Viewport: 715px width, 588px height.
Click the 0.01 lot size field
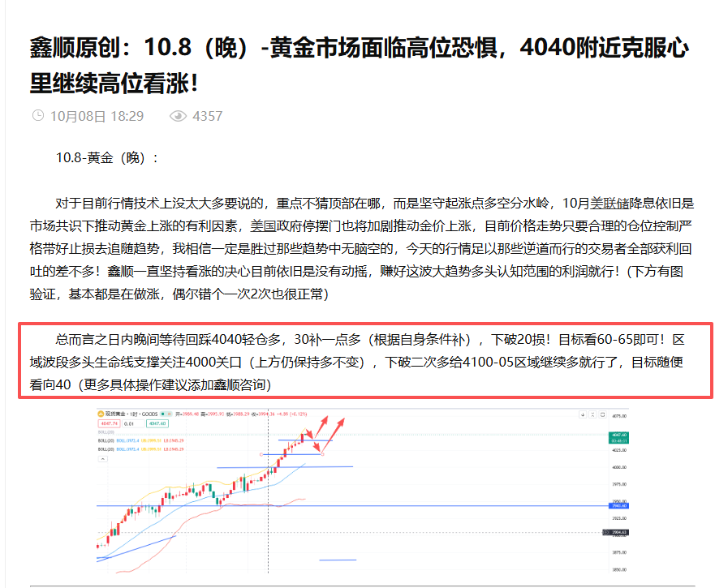click(133, 423)
